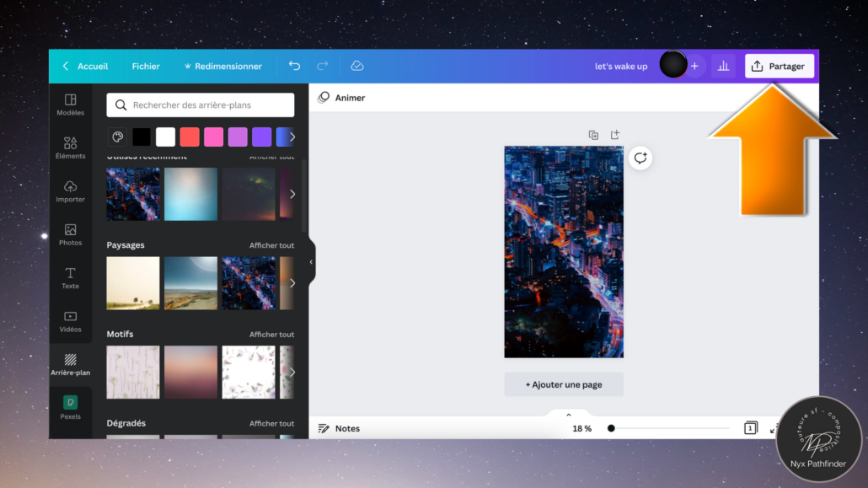Select the first pale floral Motifs thumbnail
This screenshot has width=868, height=488.
point(133,373)
